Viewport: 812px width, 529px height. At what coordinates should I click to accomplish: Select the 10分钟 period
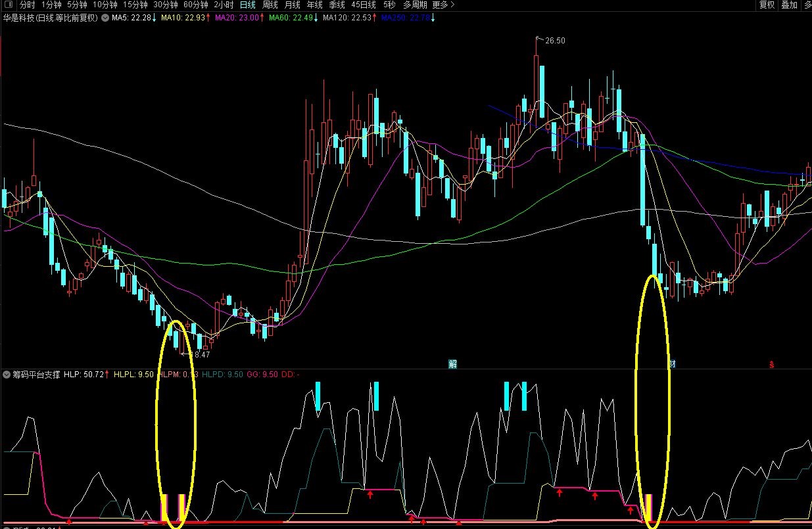tap(105, 5)
